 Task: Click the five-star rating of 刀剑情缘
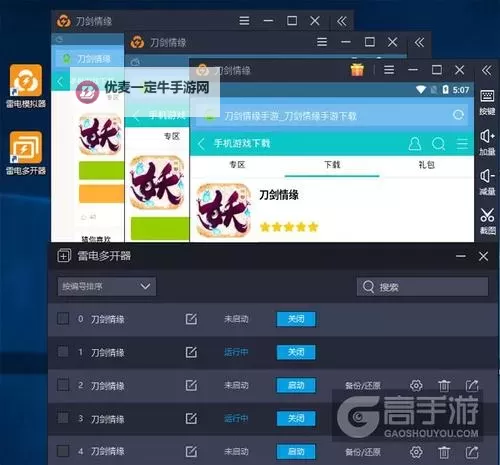pyautogui.click(x=289, y=227)
